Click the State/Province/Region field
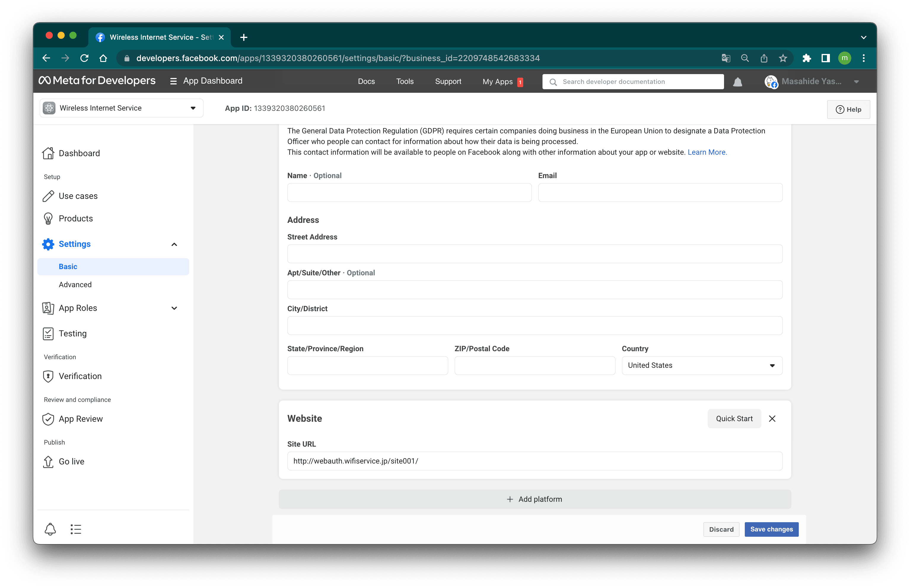Screen dimensions: 910x588 point(367,365)
